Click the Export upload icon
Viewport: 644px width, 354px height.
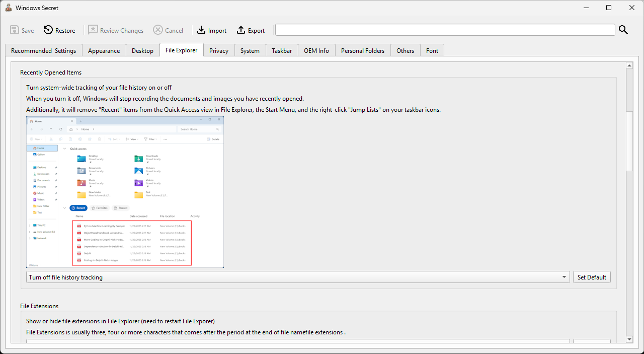(x=241, y=30)
